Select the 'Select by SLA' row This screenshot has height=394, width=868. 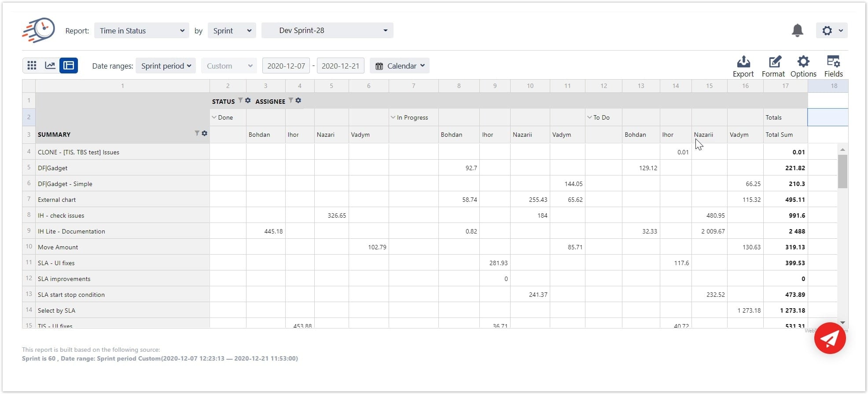tap(122, 310)
